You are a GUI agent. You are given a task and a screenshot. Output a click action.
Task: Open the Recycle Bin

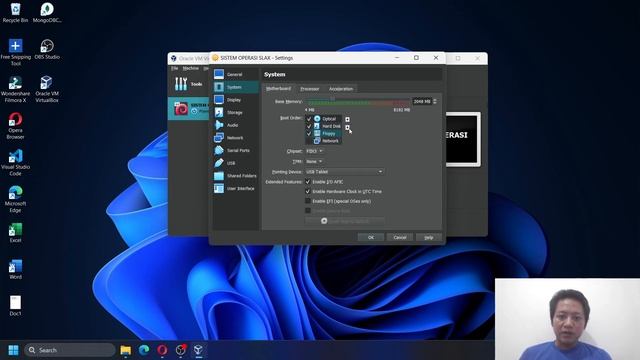(16, 12)
